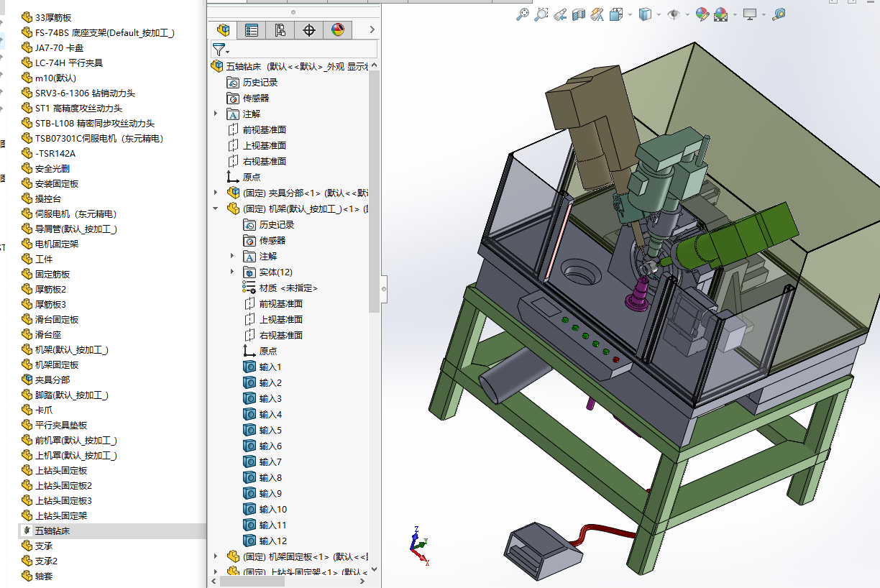
Task: Select 输入5 feature in the tree
Action: [x=270, y=430]
